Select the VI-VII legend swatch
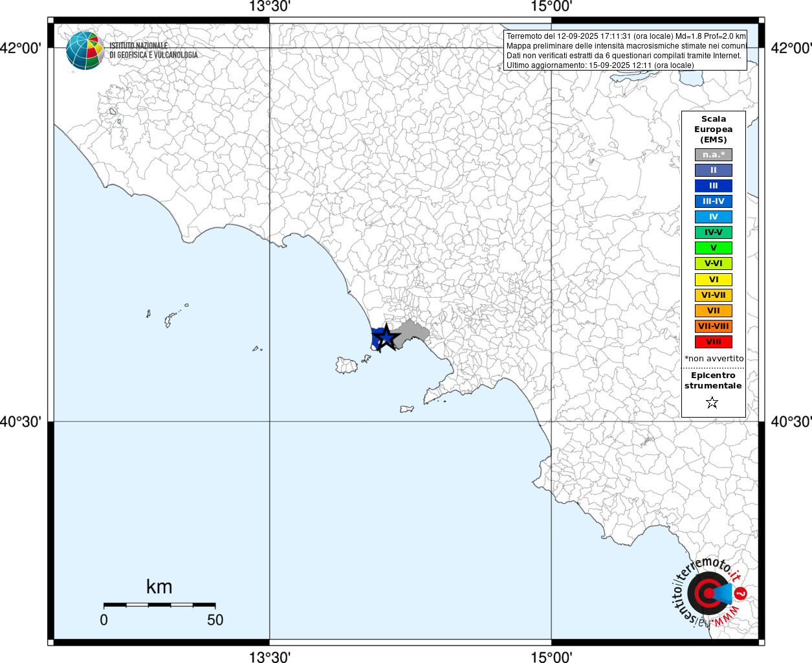 [x=714, y=295]
